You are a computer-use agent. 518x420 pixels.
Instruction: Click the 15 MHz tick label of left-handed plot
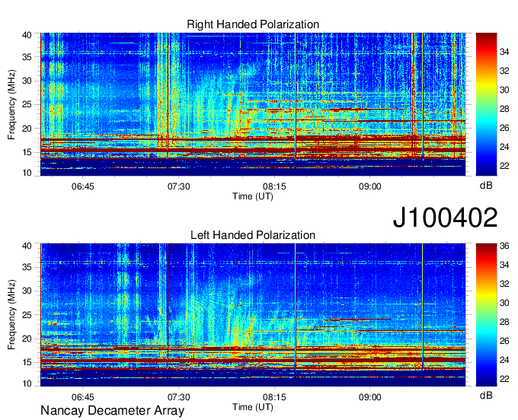[27, 363]
